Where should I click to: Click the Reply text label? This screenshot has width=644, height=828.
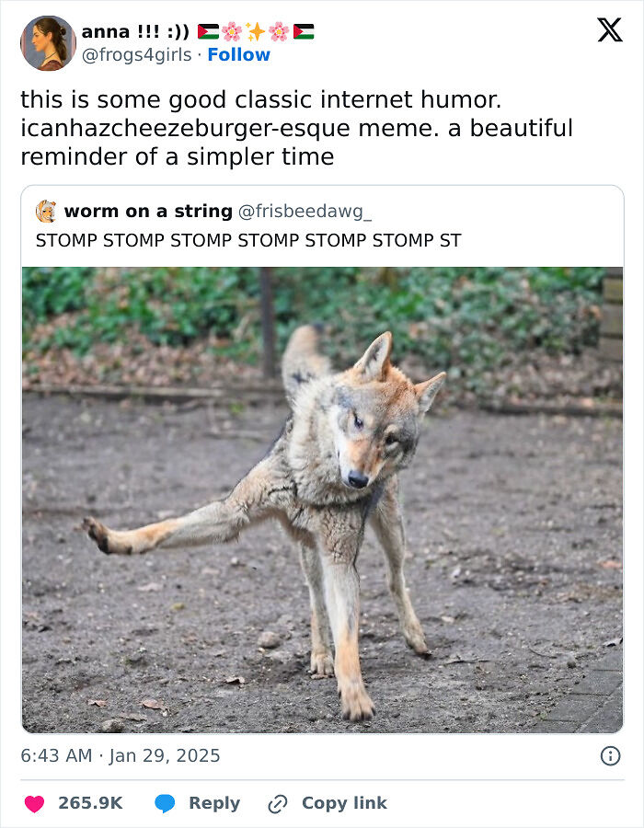pos(214,803)
